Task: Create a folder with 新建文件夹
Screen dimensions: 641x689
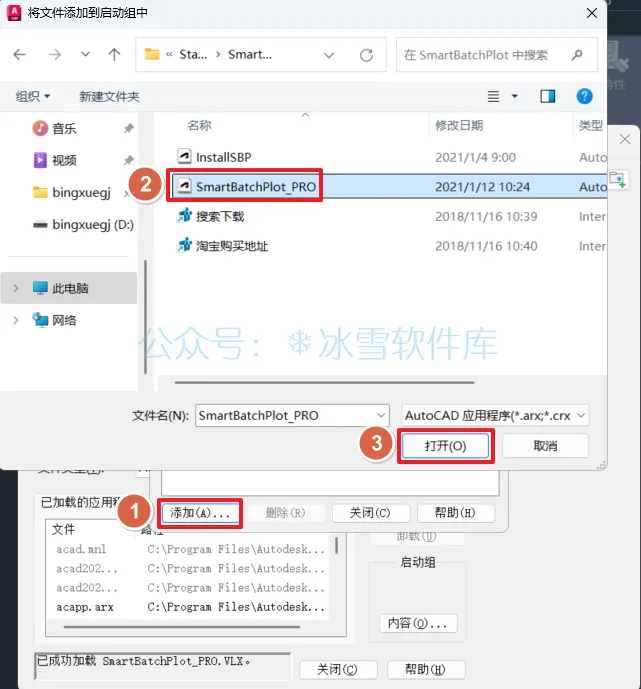Action: (x=109, y=96)
